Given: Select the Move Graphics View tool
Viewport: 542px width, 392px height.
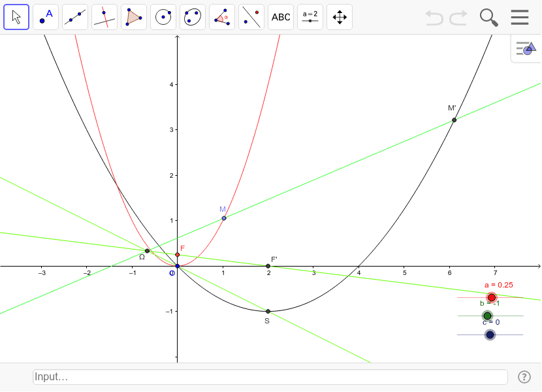Looking at the screenshot, I should pyautogui.click(x=340, y=17).
